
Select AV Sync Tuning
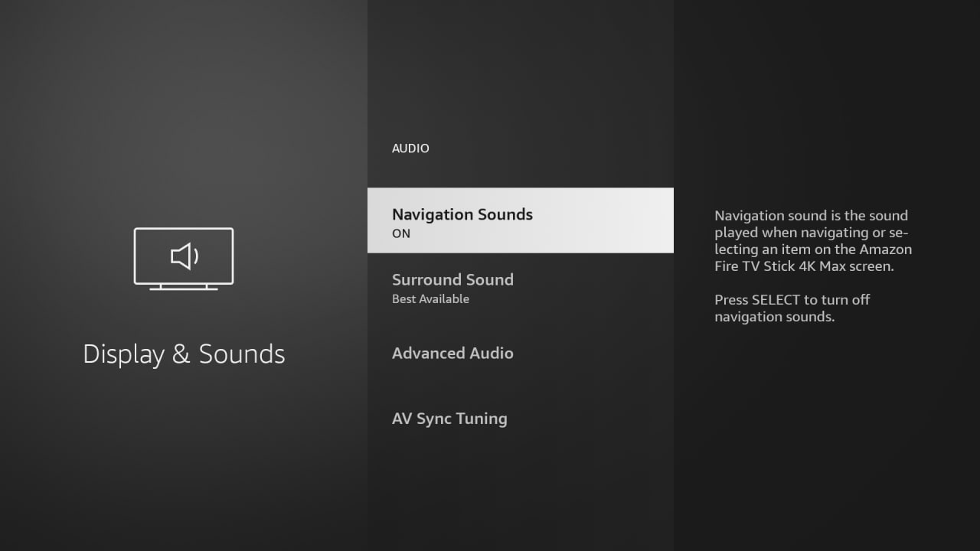(521, 419)
